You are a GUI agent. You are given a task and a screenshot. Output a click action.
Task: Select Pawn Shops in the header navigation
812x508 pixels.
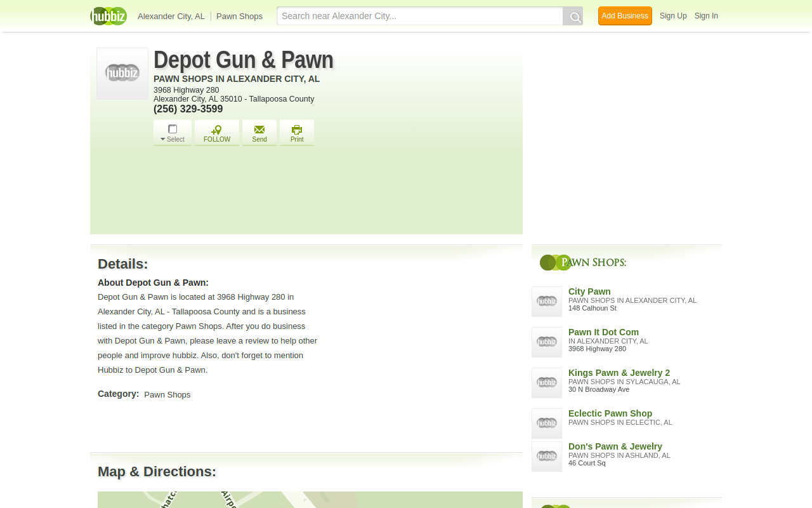[x=239, y=16]
